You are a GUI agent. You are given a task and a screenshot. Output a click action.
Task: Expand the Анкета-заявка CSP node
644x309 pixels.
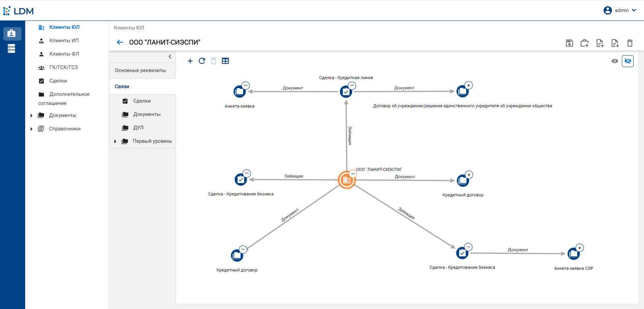(580, 248)
